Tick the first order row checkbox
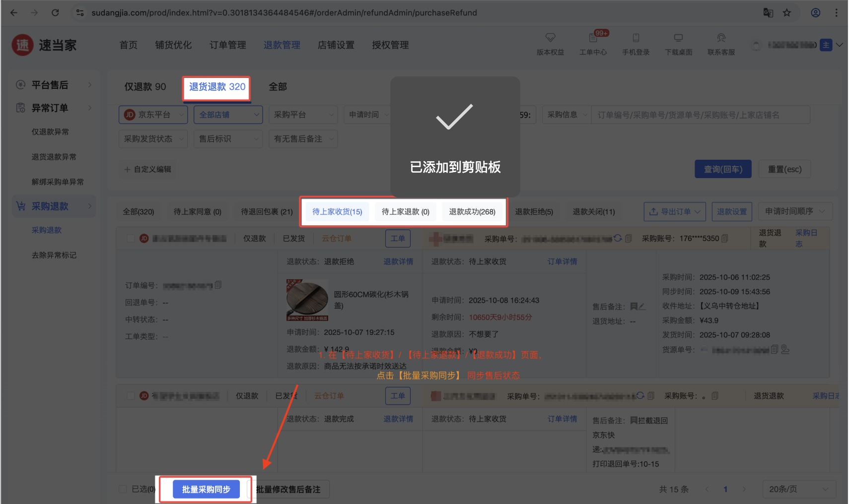849x504 pixels. coord(131,239)
